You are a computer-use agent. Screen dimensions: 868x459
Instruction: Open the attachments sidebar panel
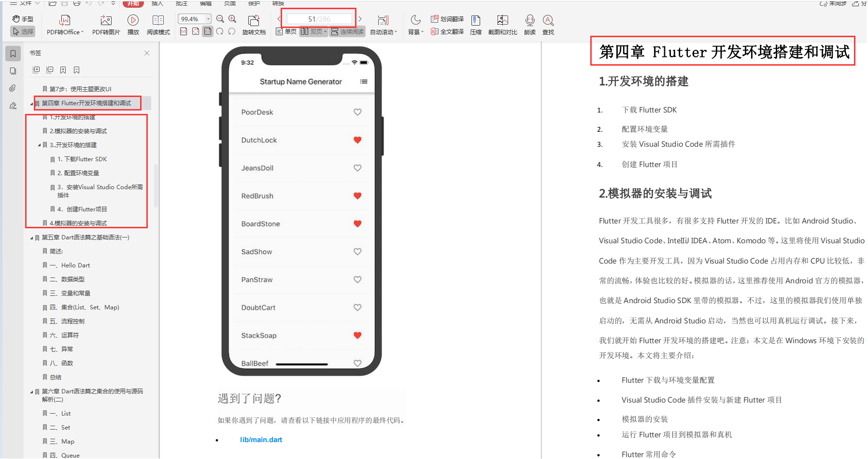13,88
